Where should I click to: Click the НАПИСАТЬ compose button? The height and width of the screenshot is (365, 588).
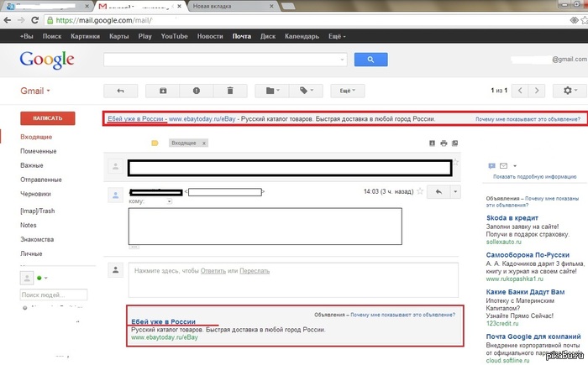[48, 118]
